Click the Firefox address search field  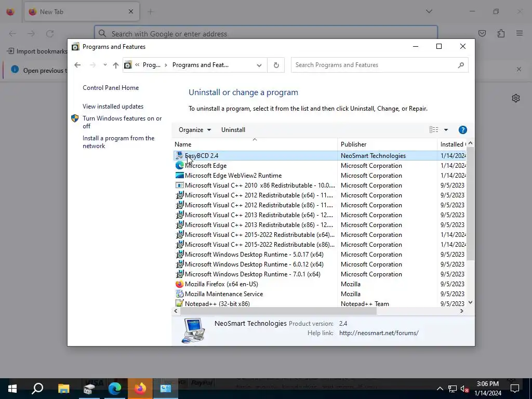click(265, 34)
